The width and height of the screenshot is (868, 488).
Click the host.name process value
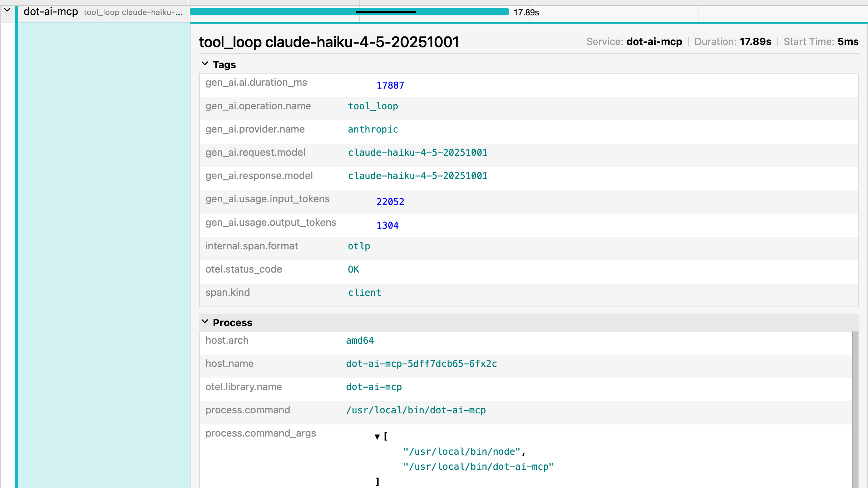pyautogui.click(x=421, y=364)
